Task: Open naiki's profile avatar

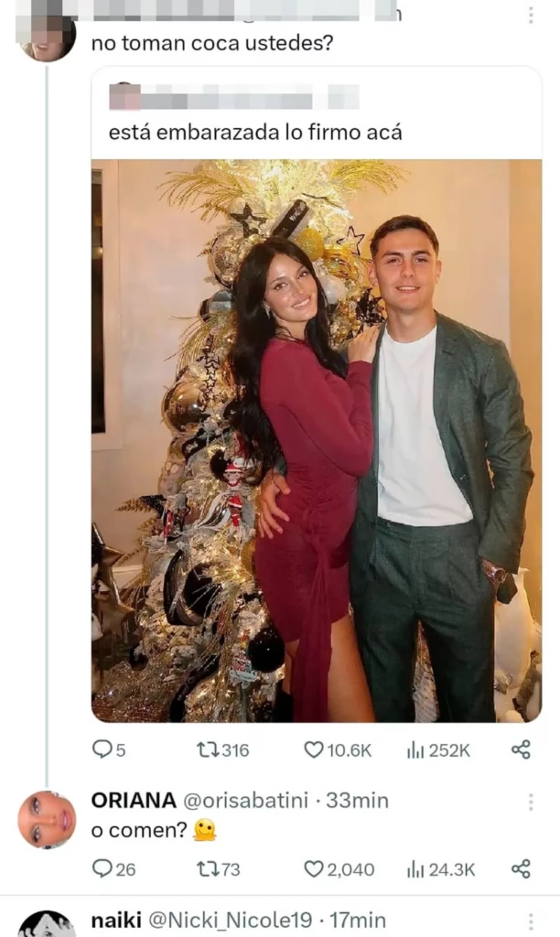Action: 47,926
